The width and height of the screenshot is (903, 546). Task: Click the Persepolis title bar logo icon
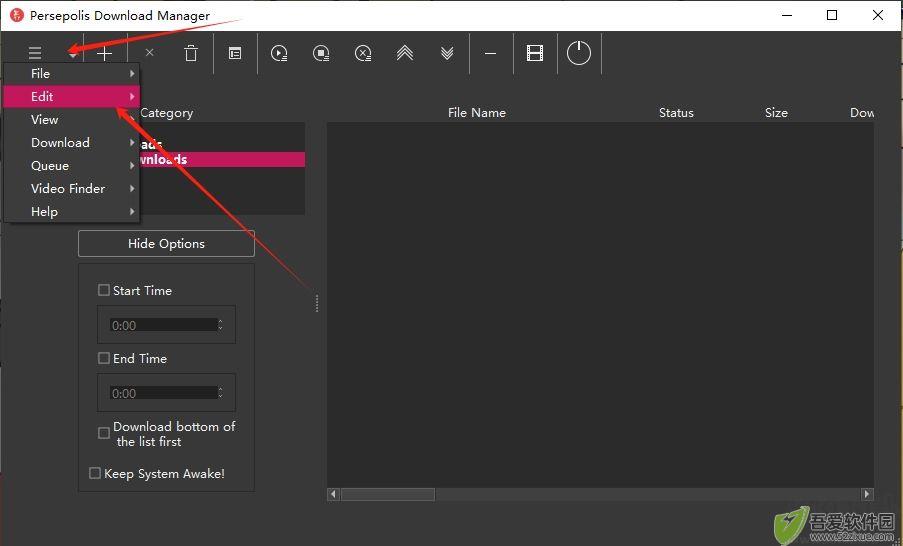point(17,15)
